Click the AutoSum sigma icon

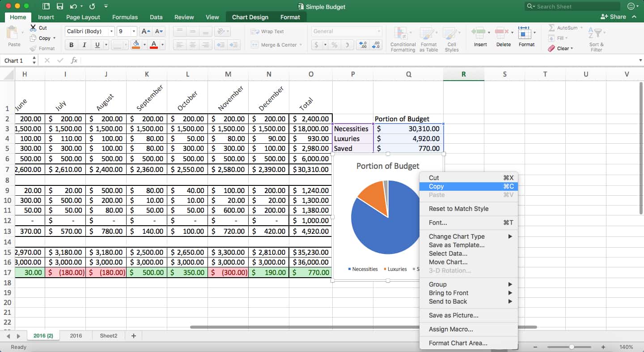pyautogui.click(x=552, y=28)
